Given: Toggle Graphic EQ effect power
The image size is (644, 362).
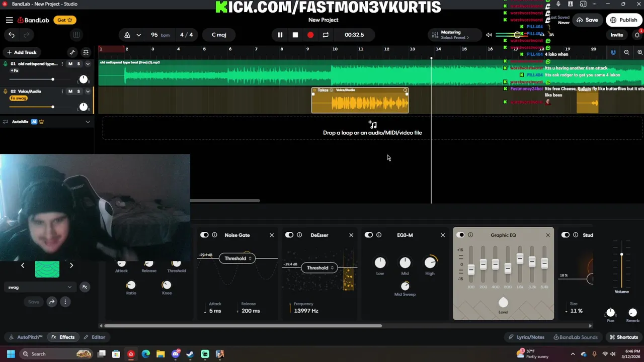Looking at the screenshot, I should 460,235.
